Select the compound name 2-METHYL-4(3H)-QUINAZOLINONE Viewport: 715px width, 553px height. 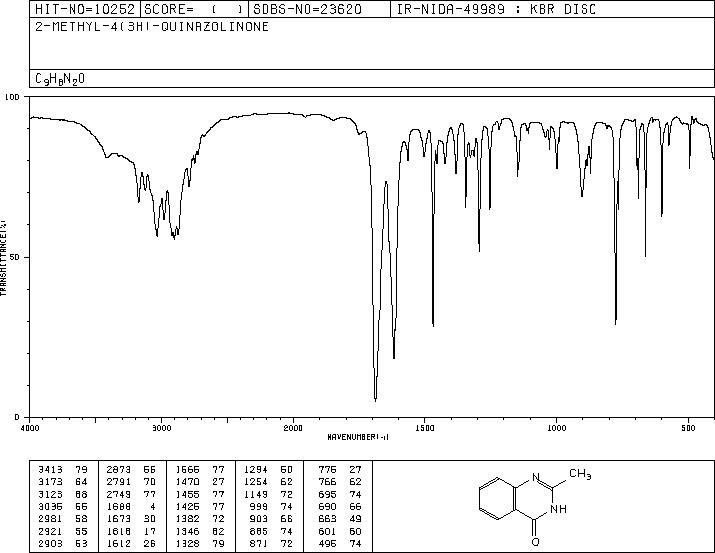point(152,26)
